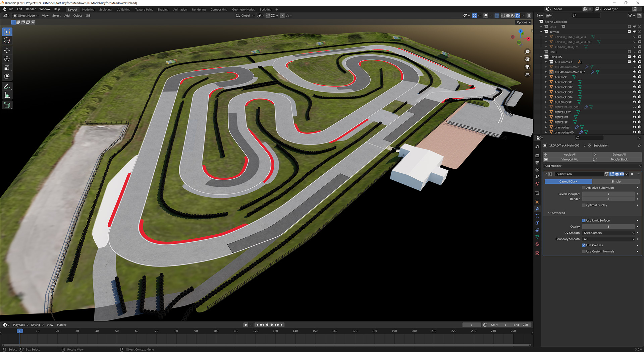644x352 pixels.
Task: Hide FENCE-LEFT in viewport
Action: (x=634, y=112)
